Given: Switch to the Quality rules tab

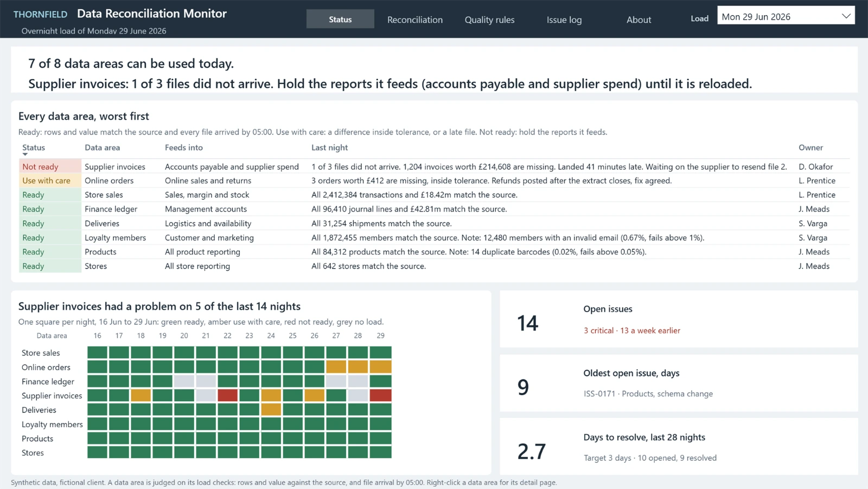Looking at the screenshot, I should pyautogui.click(x=489, y=20).
